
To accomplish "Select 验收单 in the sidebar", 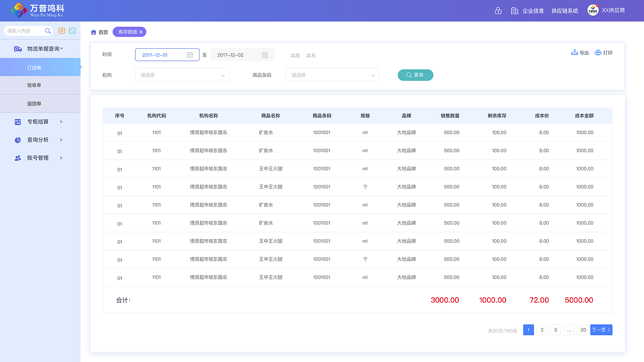I will [40, 85].
